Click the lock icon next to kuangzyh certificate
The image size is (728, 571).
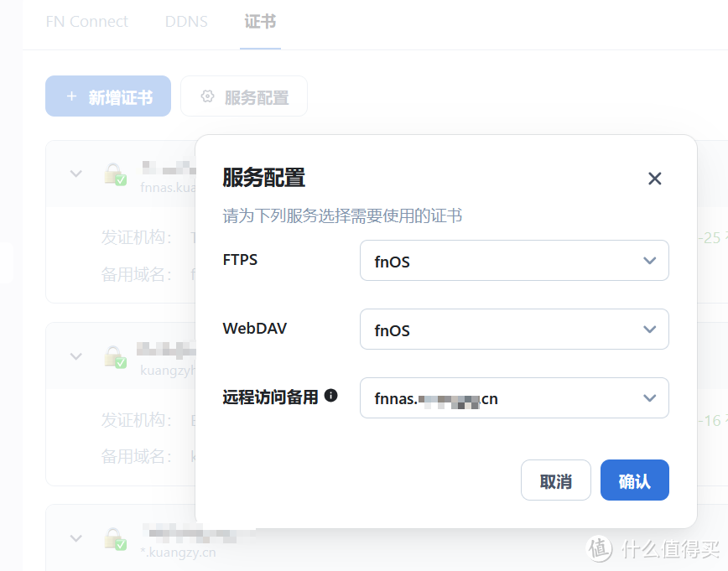(x=113, y=356)
